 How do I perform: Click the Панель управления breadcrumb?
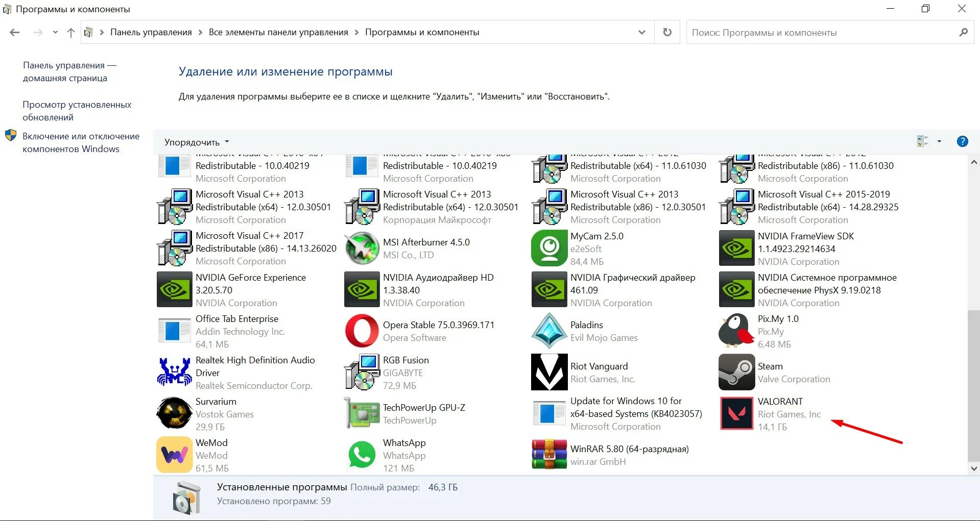point(151,32)
